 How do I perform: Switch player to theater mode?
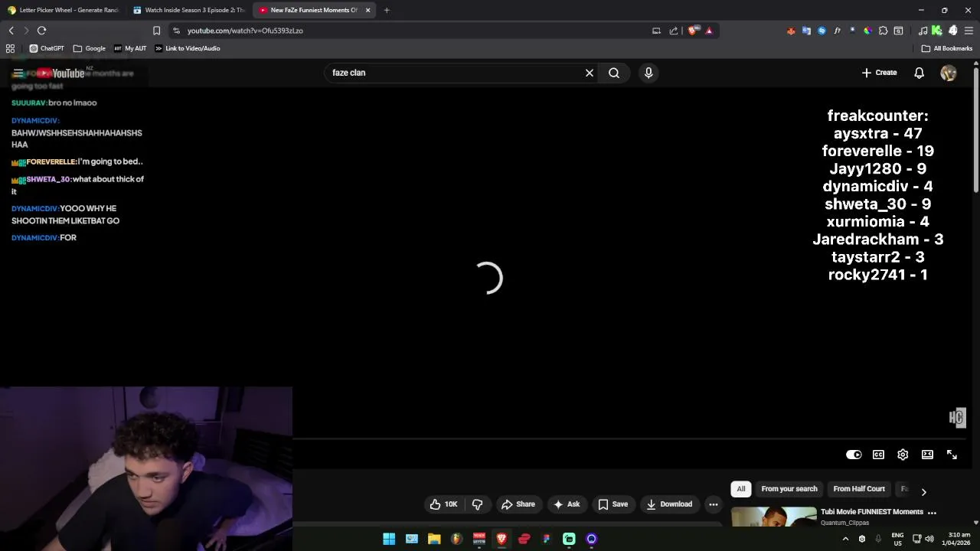click(927, 455)
